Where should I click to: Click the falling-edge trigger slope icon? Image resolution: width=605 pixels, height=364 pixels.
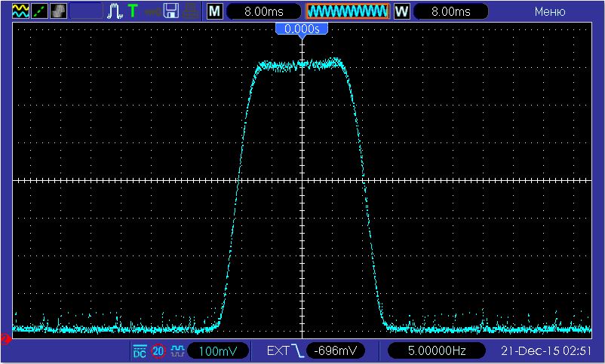[x=297, y=350]
